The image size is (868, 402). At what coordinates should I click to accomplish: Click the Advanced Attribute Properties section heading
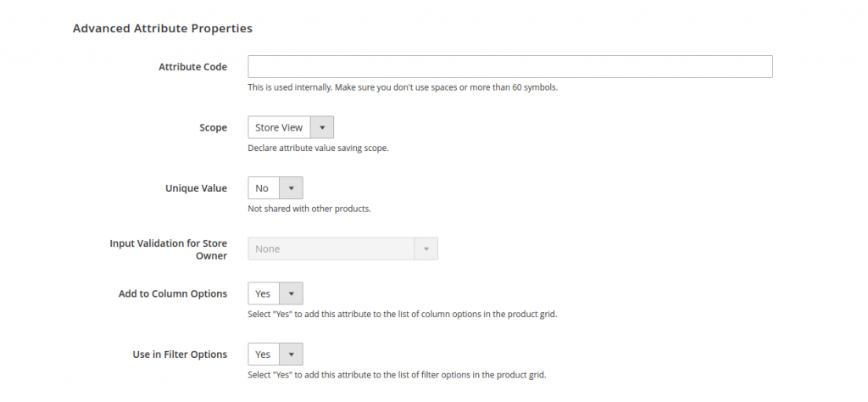(x=163, y=28)
